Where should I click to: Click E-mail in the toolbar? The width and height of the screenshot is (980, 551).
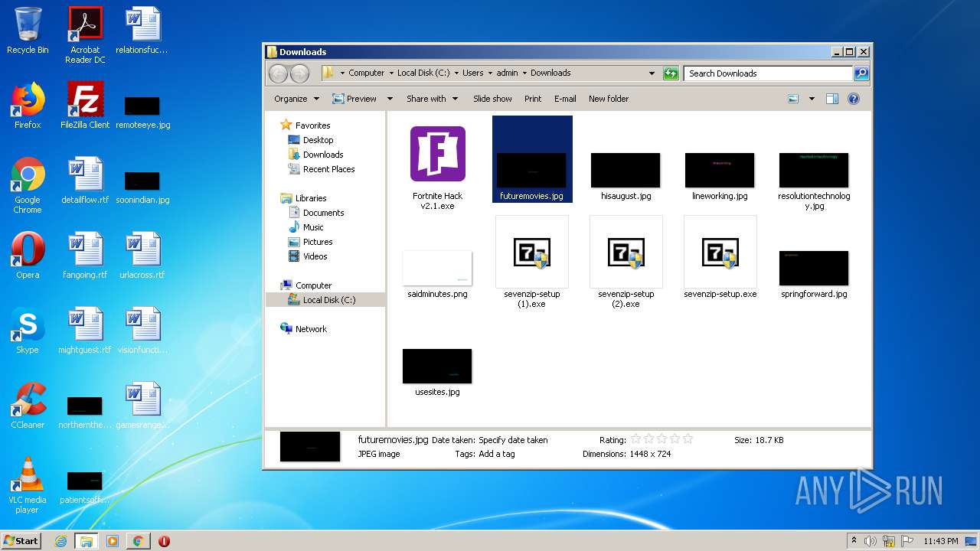(565, 99)
